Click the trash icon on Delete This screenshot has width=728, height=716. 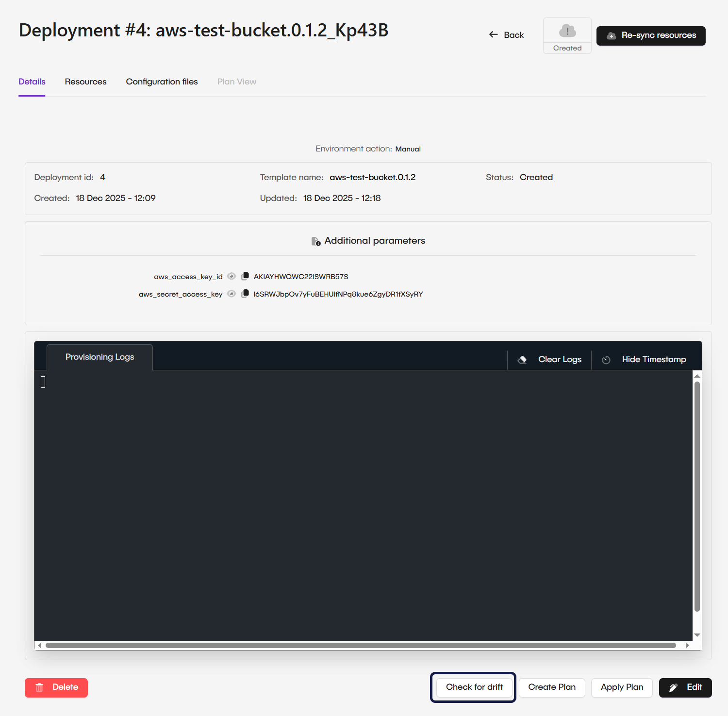(40, 687)
